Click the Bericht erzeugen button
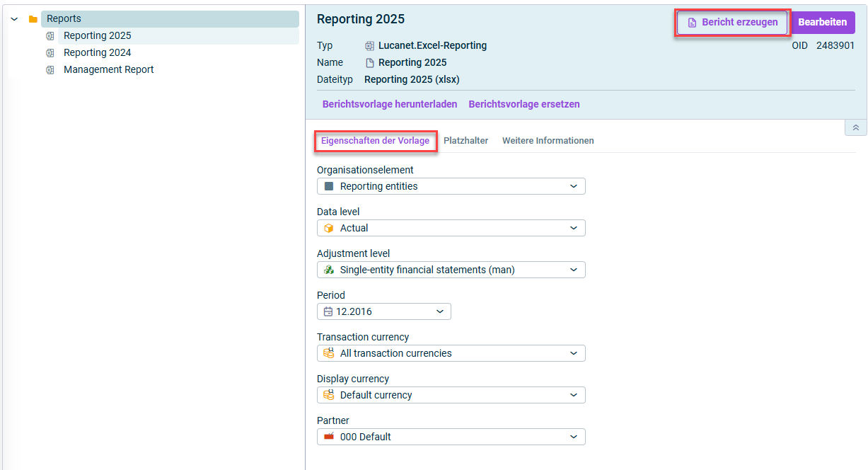The image size is (868, 470). [731, 23]
